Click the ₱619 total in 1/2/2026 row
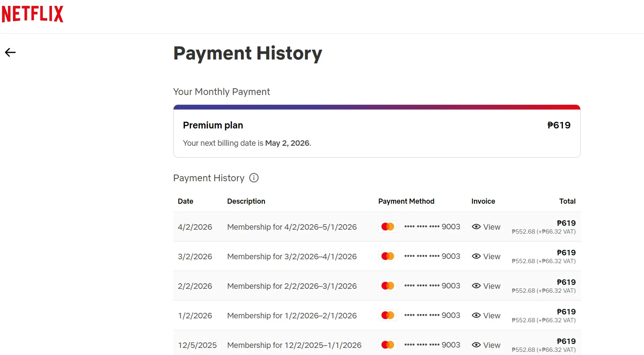 pos(566,312)
